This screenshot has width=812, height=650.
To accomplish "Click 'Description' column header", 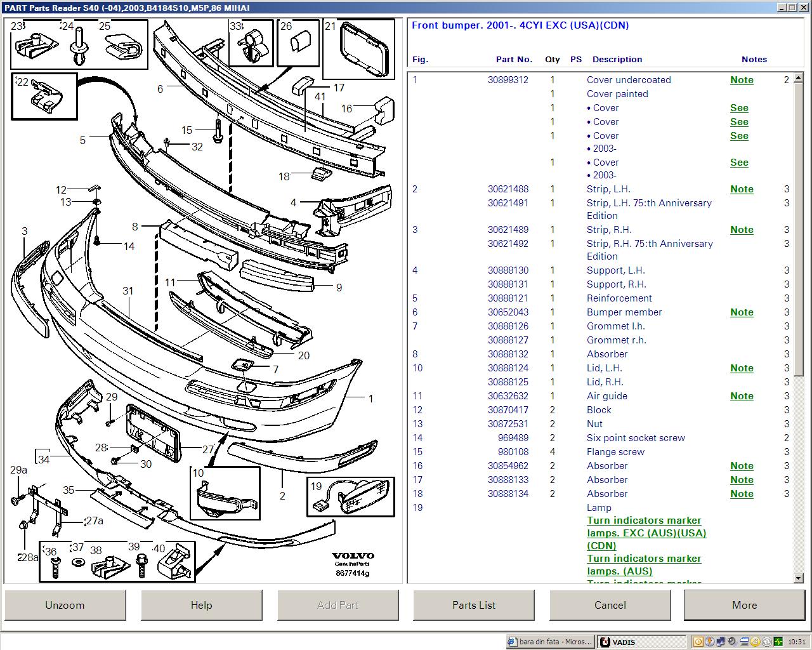I will (x=617, y=60).
